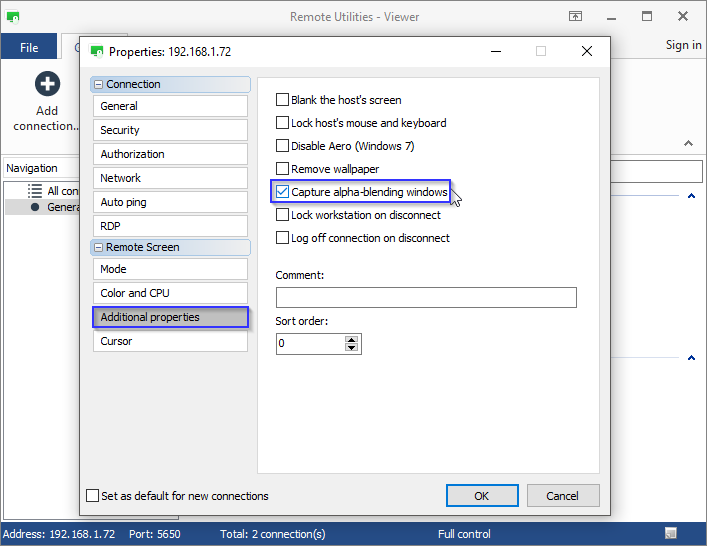
Task: Click the Add connection plus icon
Action: pyautogui.click(x=46, y=85)
